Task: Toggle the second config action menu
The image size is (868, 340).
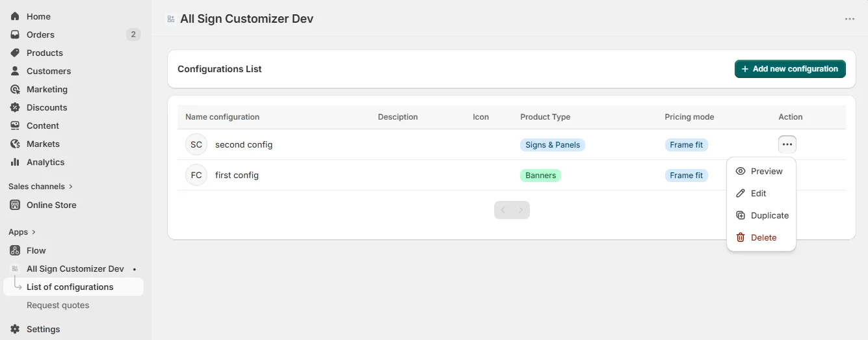Action: (787, 144)
